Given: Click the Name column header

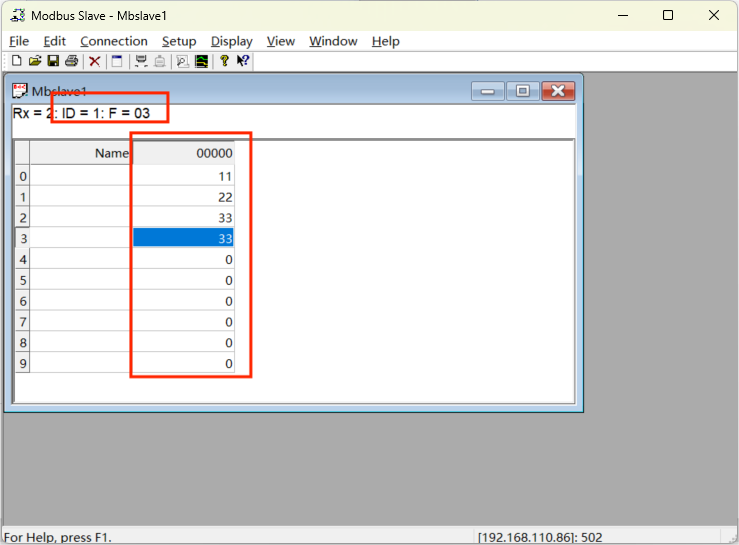Looking at the screenshot, I should (81, 153).
